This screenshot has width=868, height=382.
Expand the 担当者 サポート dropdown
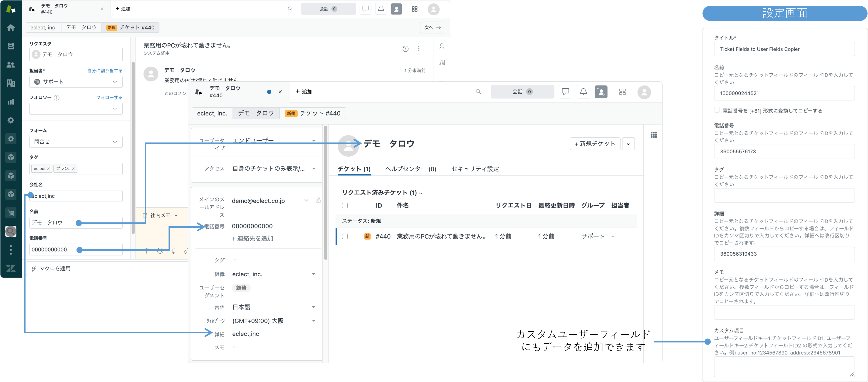pos(76,82)
